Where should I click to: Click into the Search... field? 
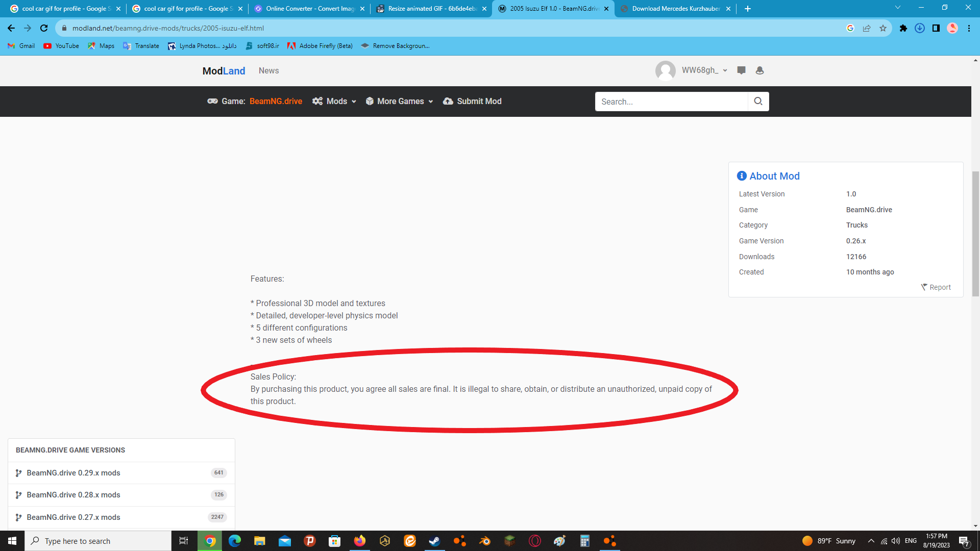[x=671, y=102]
